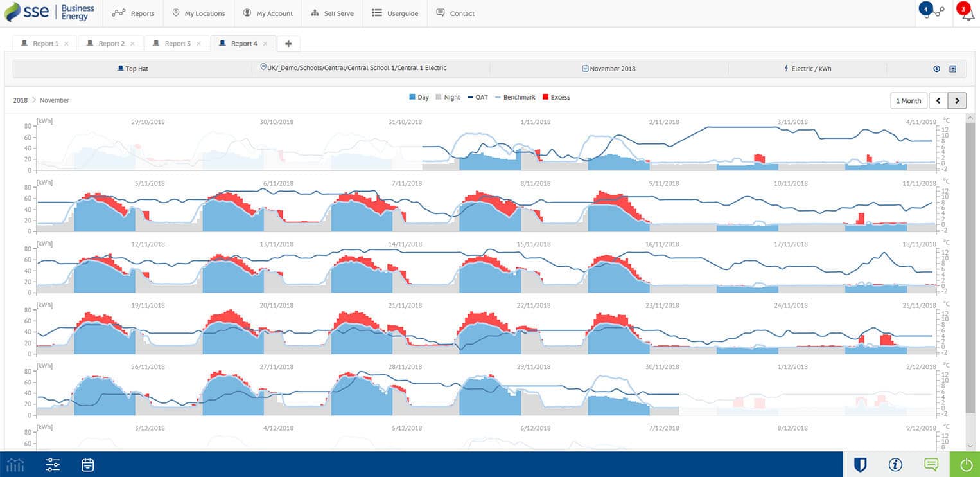Click the 26/11/2018 date label

pos(148,366)
